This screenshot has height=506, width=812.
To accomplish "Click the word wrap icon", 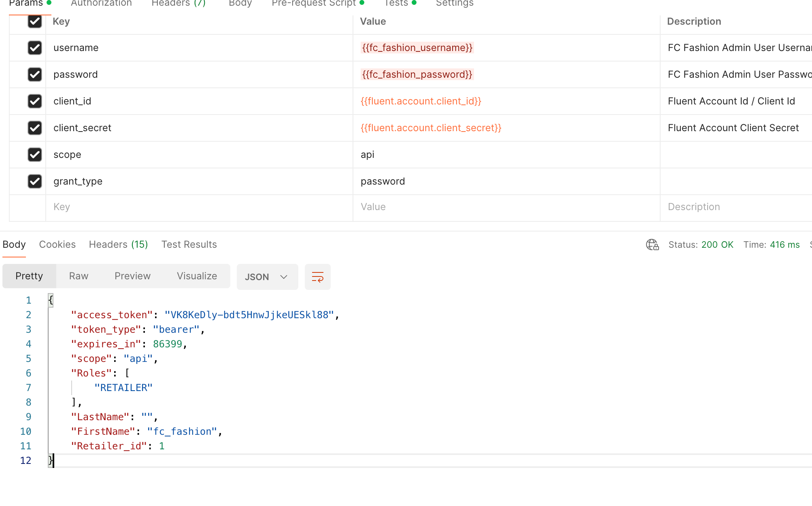I will click(x=317, y=277).
